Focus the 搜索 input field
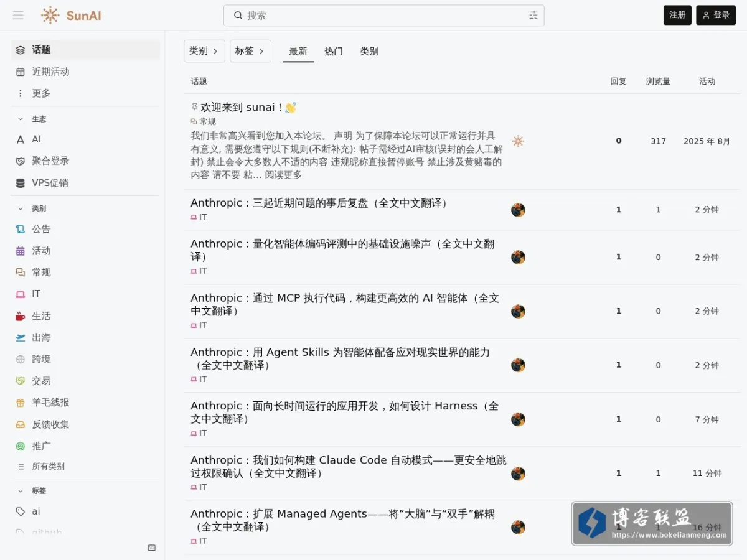Image resolution: width=747 pixels, height=560 pixels. (384, 16)
